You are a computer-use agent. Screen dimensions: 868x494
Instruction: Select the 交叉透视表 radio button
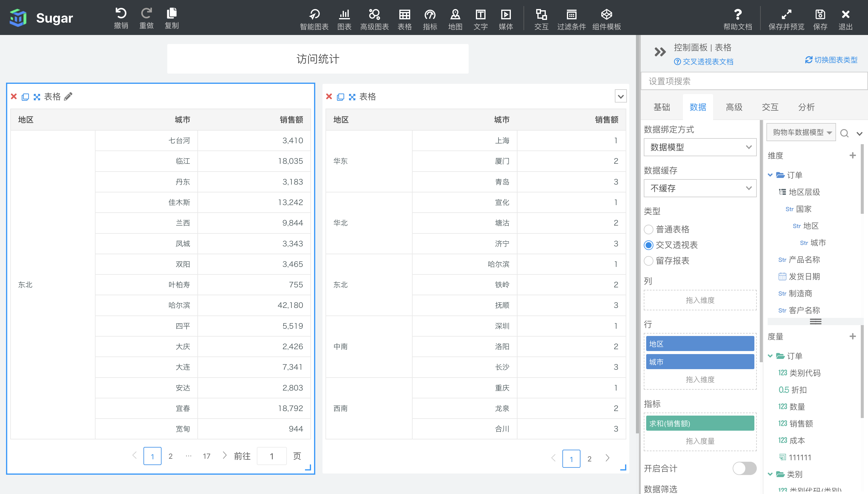click(648, 245)
